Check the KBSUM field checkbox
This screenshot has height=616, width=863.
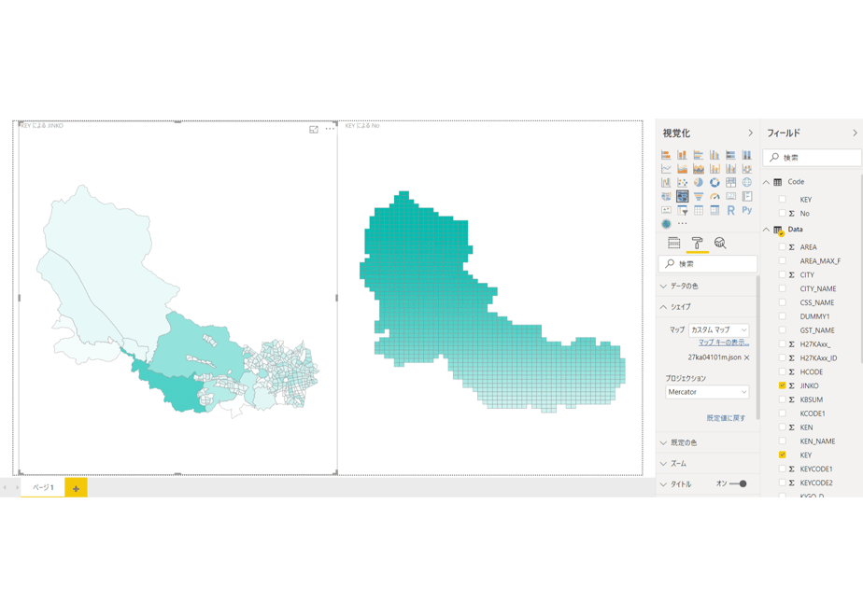(782, 399)
